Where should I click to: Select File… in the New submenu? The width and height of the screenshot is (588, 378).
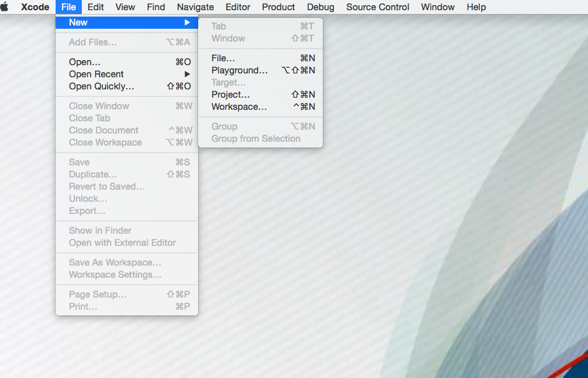(x=260, y=58)
